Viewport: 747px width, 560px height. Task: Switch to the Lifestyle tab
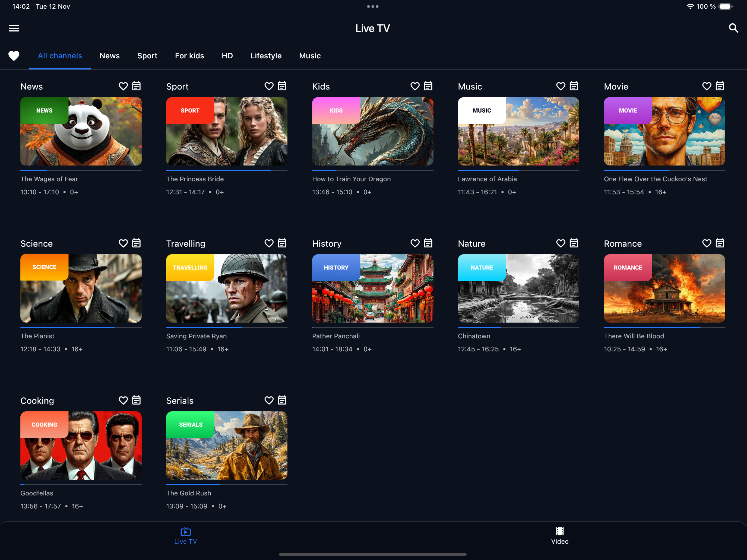coord(266,56)
